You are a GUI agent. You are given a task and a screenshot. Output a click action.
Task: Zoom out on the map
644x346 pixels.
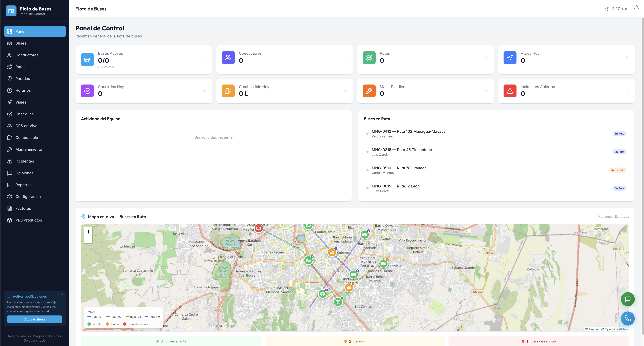coord(88,240)
